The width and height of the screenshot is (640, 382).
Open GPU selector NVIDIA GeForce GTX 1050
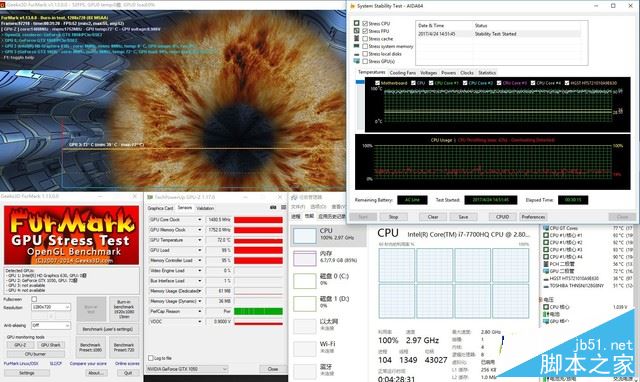[x=187, y=369]
